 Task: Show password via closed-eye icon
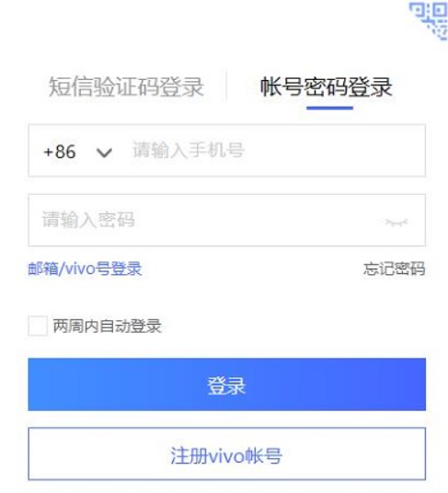pos(396,223)
